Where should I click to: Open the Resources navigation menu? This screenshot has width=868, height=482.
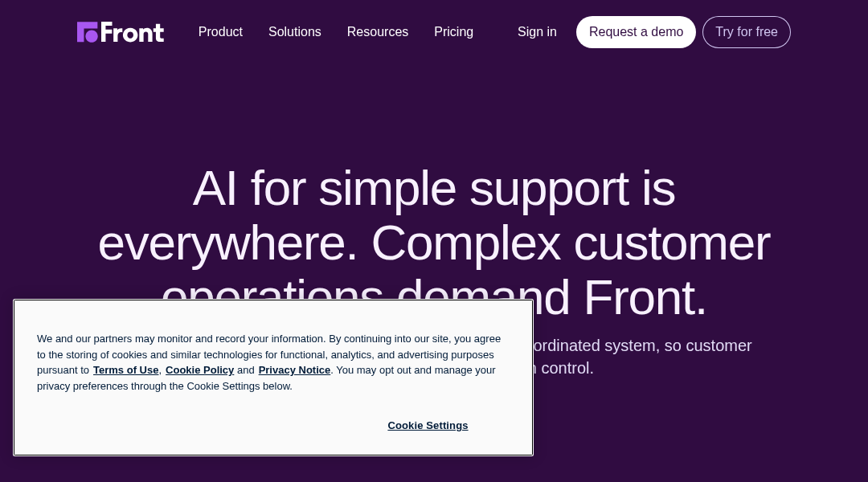click(x=378, y=32)
